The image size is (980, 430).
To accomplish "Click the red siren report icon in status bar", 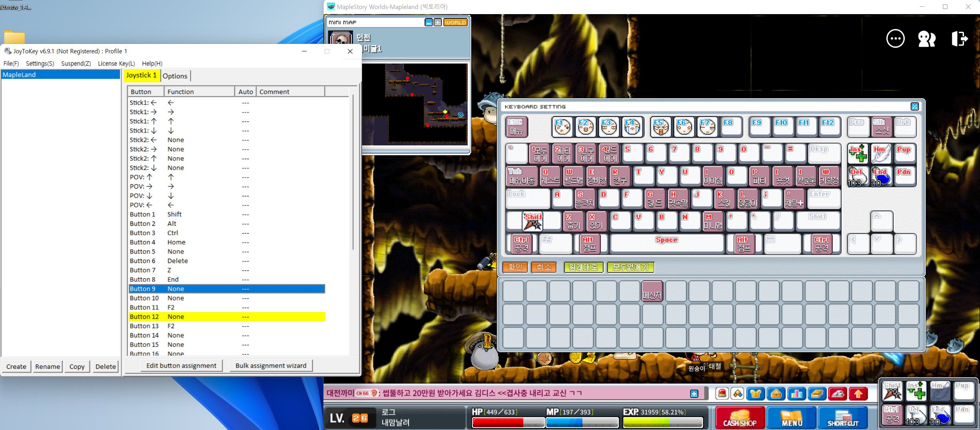I will pyautogui.click(x=722, y=394).
